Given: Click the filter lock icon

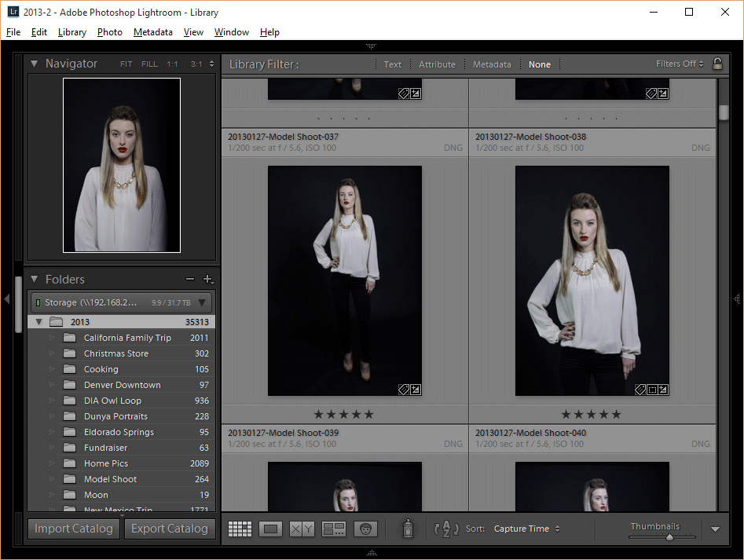Looking at the screenshot, I should pos(717,64).
